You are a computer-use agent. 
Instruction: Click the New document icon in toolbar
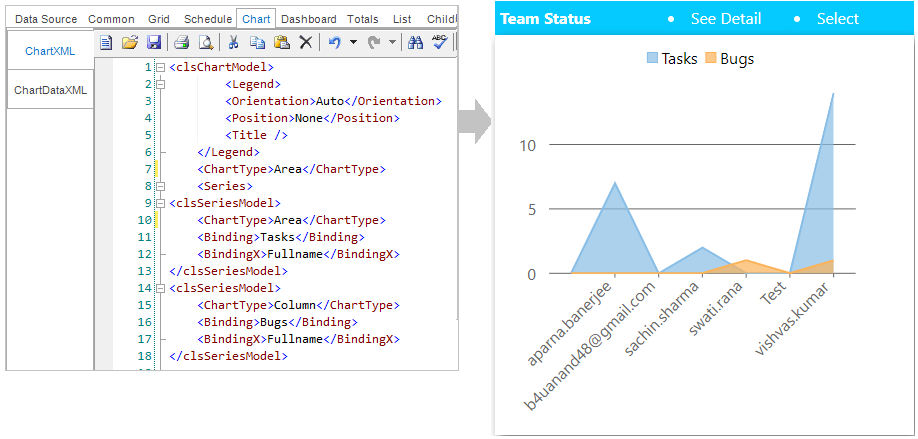point(106,43)
